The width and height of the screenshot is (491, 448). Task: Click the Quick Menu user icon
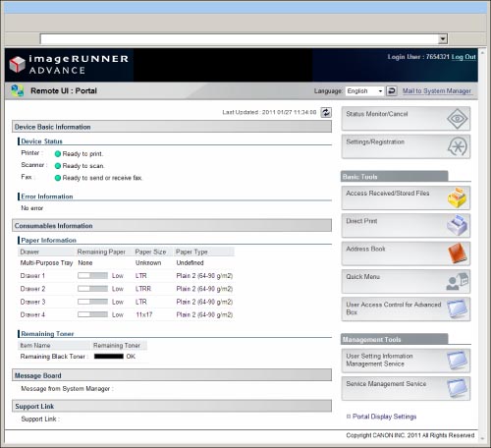(x=458, y=281)
